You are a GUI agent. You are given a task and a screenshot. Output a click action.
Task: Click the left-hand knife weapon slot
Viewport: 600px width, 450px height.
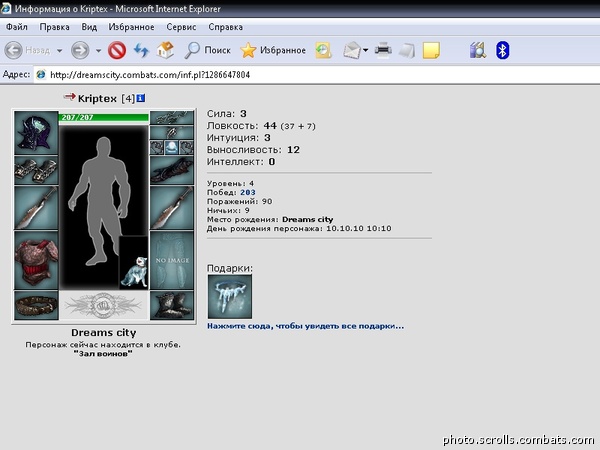pyautogui.click(x=36, y=208)
